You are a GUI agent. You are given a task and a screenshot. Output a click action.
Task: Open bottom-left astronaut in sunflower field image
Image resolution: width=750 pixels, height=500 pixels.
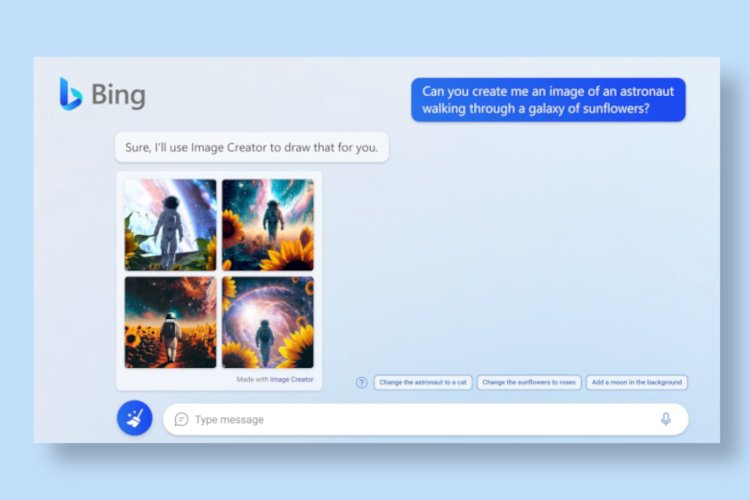(170, 322)
